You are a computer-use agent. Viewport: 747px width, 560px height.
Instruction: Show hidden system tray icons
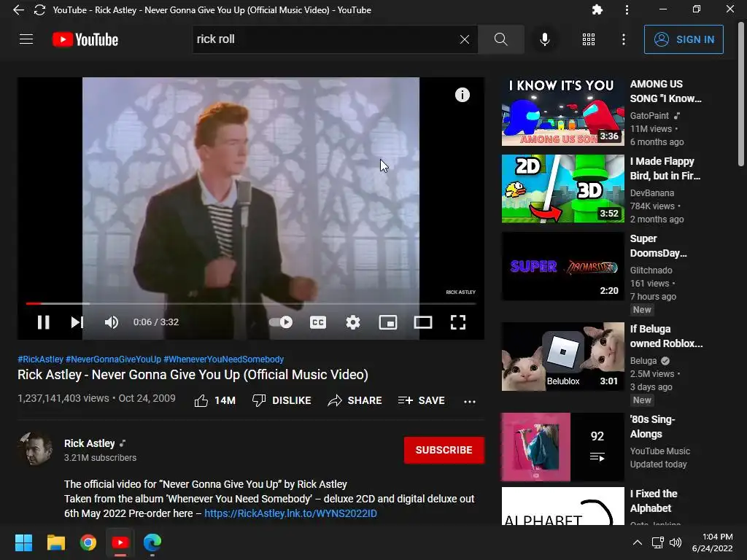[x=638, y=542]
